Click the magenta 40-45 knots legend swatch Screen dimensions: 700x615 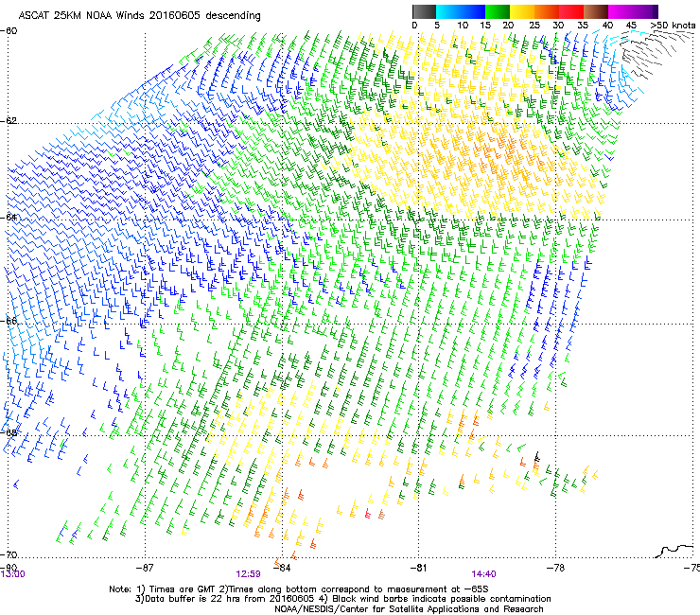(621, 11)
